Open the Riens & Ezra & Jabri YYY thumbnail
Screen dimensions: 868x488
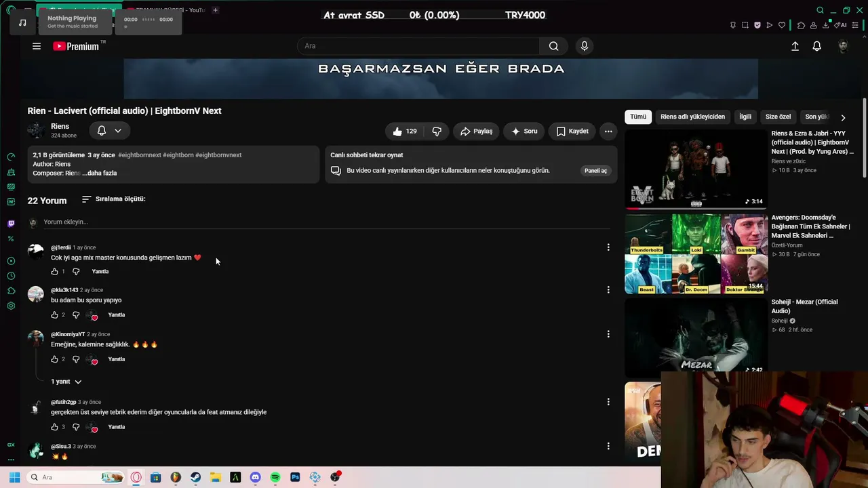click(696, 169)
